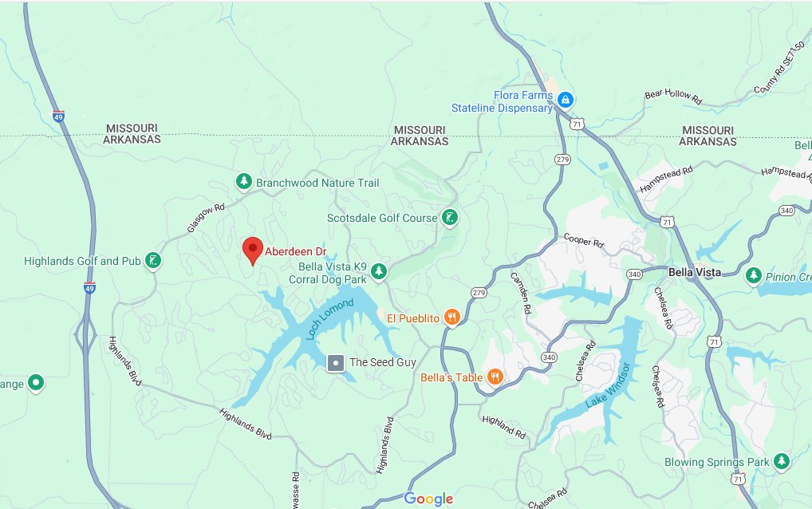Open Flora Farms Stateline Dispensary shopping icon

566,99
